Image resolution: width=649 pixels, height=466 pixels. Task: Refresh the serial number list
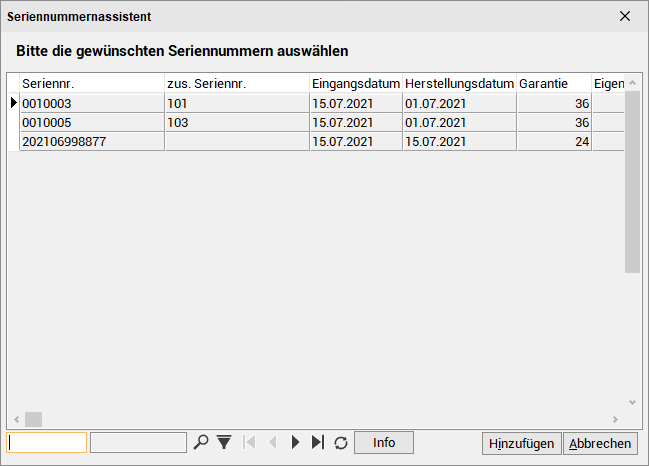(341, 443)
